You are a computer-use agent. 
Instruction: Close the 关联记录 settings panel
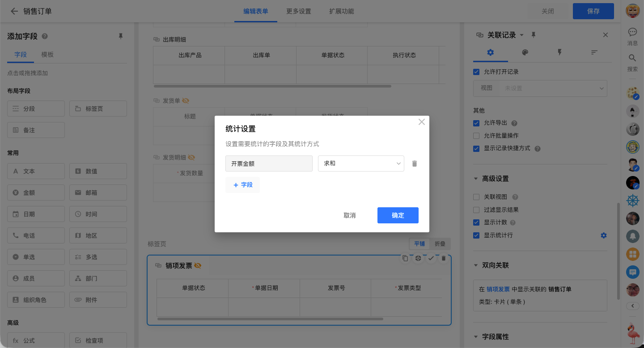tap(606, 35)
